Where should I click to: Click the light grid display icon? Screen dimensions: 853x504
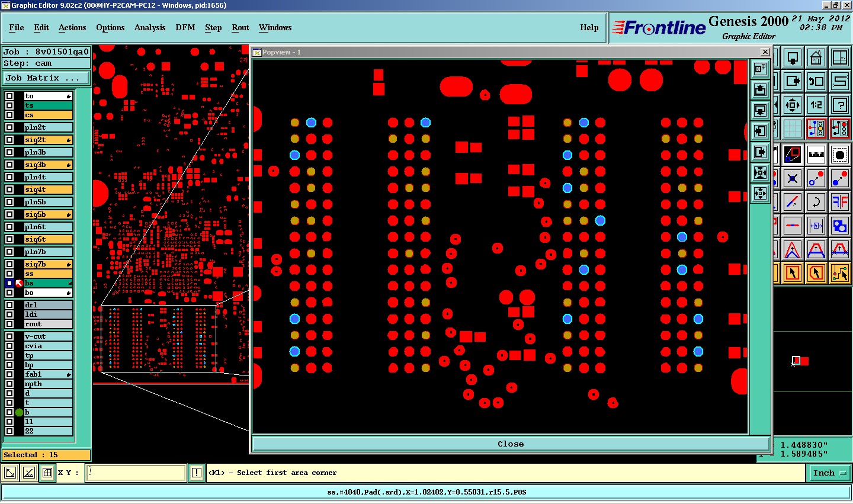[x=793, y=128]
